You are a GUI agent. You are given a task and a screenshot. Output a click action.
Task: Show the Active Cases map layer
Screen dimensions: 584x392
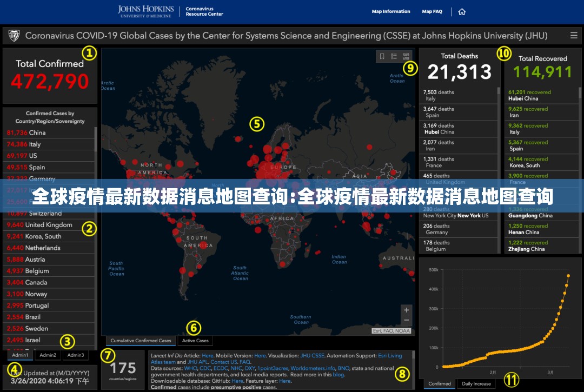[x=195, y=341]
